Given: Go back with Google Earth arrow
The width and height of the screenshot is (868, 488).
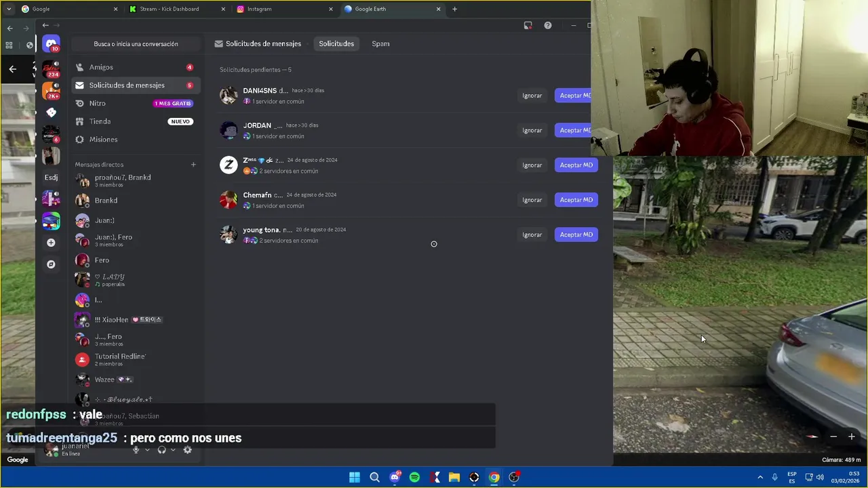Looking at the screenshot, I should (x=12, y=68).
